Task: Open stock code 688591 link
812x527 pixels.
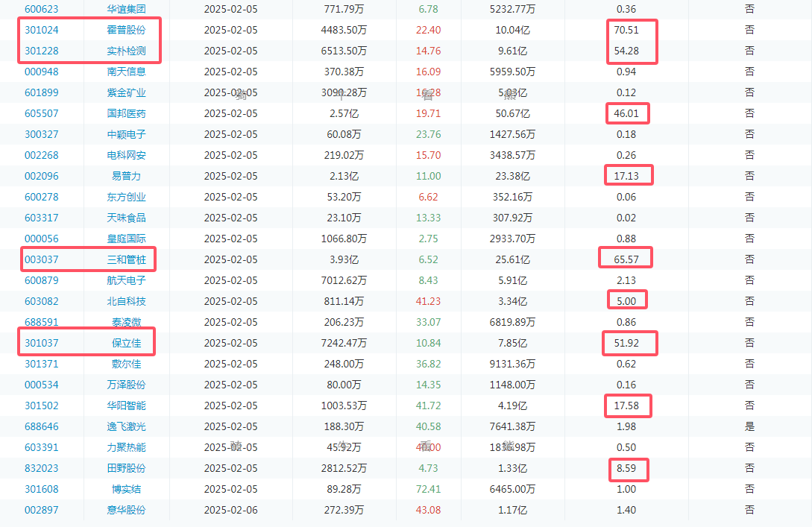Action: tap(42, 322)
